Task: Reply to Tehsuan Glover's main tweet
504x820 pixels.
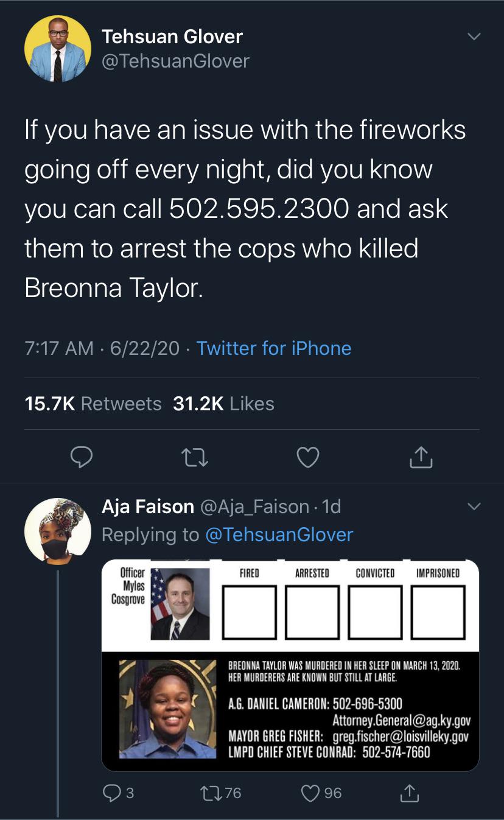Action: pyautogui.click(x=80, y=457)
